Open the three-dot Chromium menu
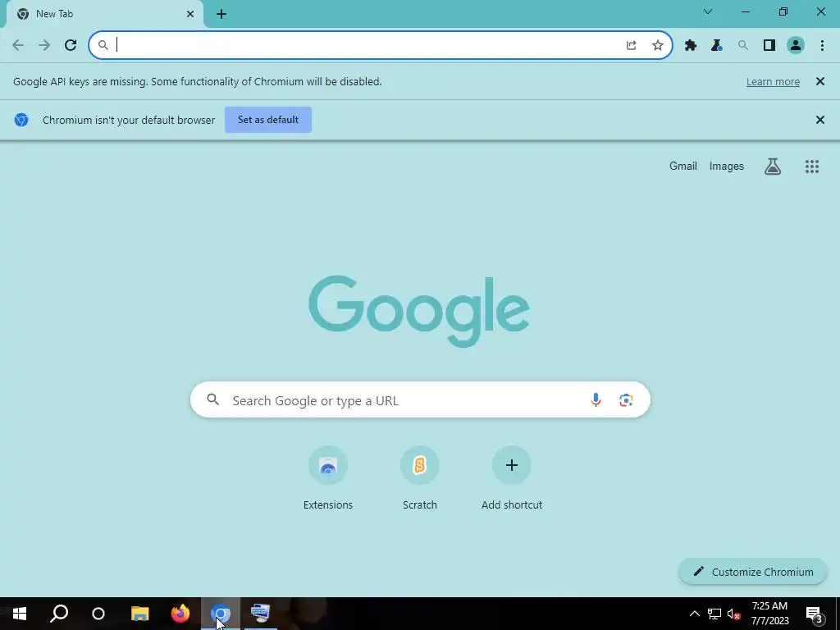This screenshot has height=630, width=840. pos(822,46)
